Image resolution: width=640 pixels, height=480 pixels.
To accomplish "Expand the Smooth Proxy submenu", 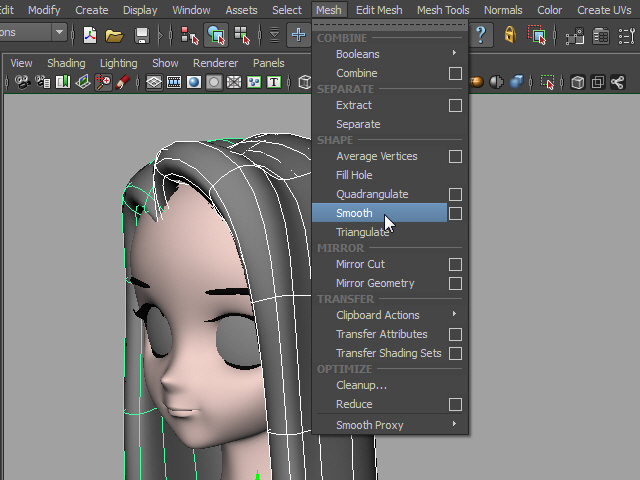I will 454,425.
